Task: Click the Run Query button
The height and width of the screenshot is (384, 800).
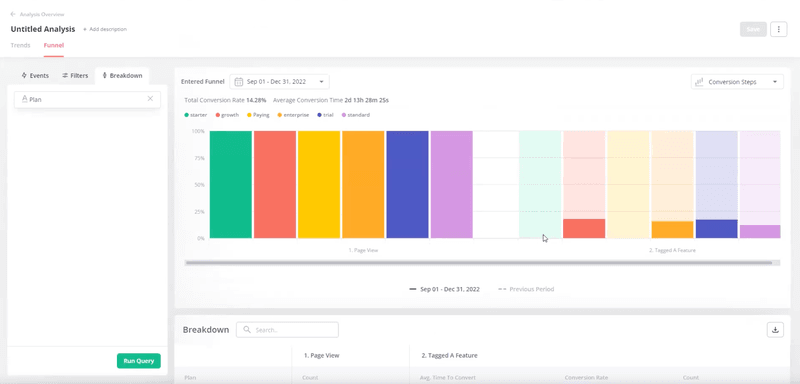Action: tap(139, 361)
